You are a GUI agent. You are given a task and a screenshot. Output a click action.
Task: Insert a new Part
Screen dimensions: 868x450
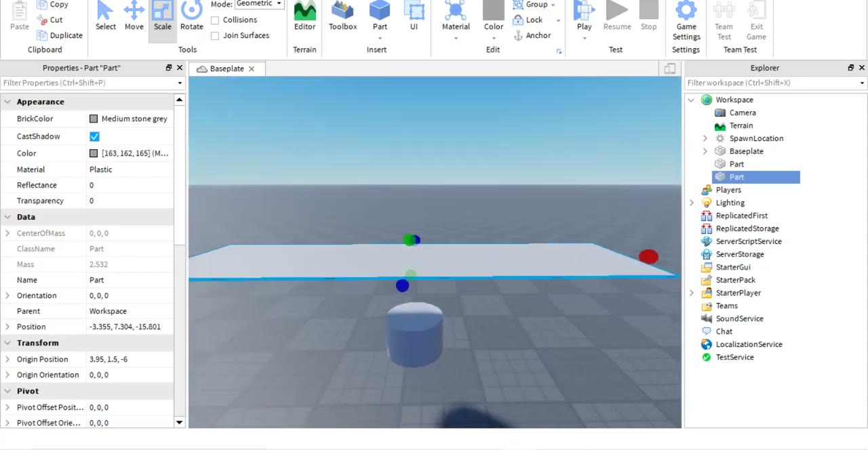click(380, 11)
